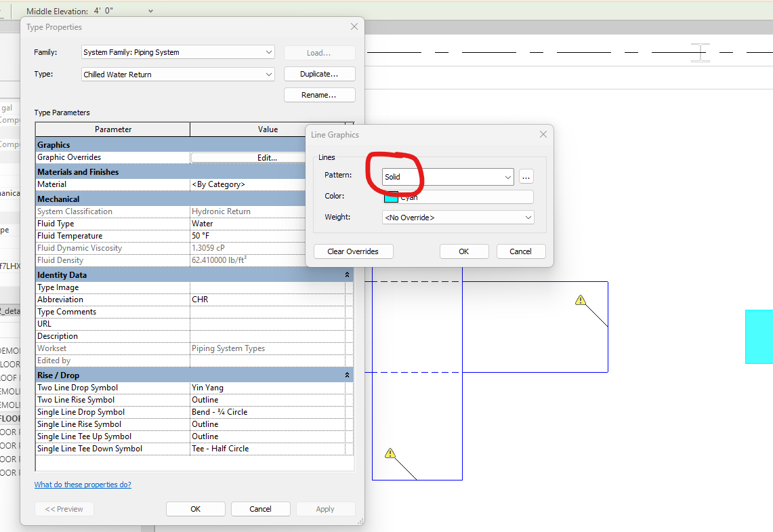This screenshot has height=532, width=773.
Task: Edit the Abbreviation field showing CHR
Action: click(x=268, y=299)
